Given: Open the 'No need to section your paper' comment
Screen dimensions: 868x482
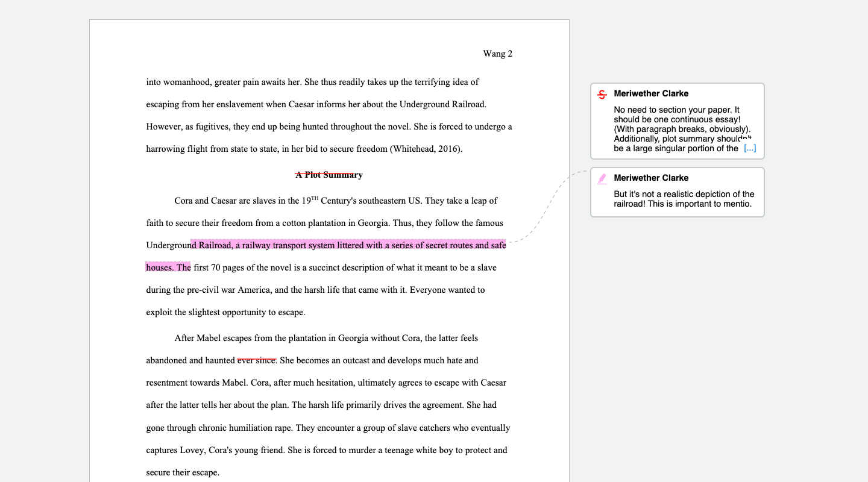Looking at the screenshot, I should [x=678, y=121].
